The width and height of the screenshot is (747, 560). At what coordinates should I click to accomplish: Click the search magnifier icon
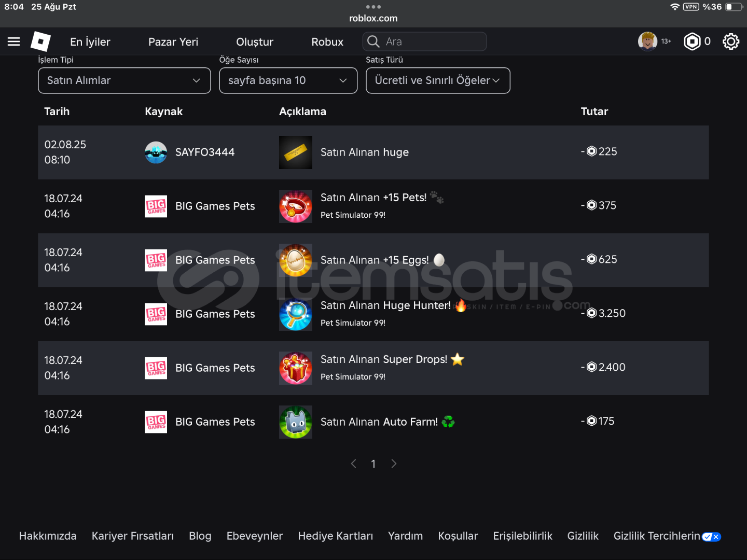[x=373, y=41]
